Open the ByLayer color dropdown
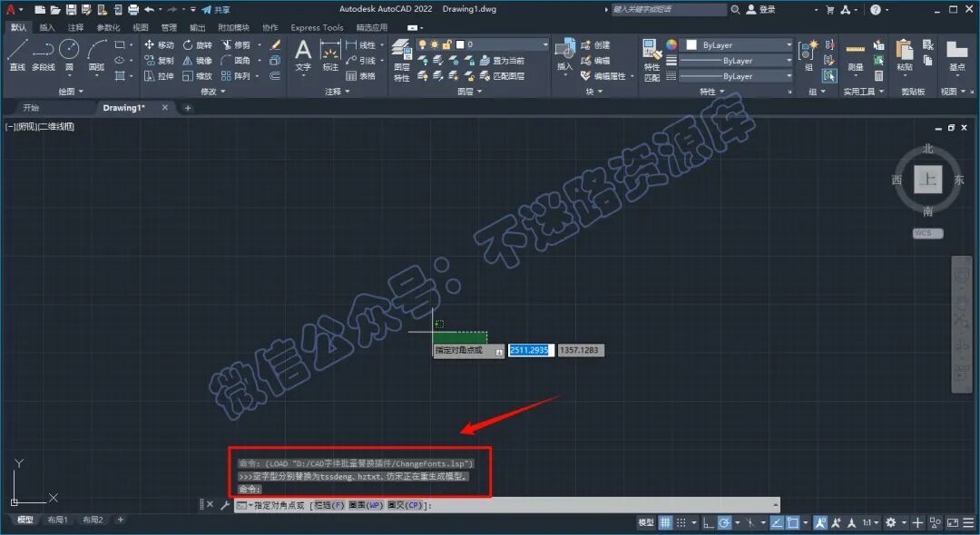The width and height of the screenshot is (980, 535). pos(737,45)
